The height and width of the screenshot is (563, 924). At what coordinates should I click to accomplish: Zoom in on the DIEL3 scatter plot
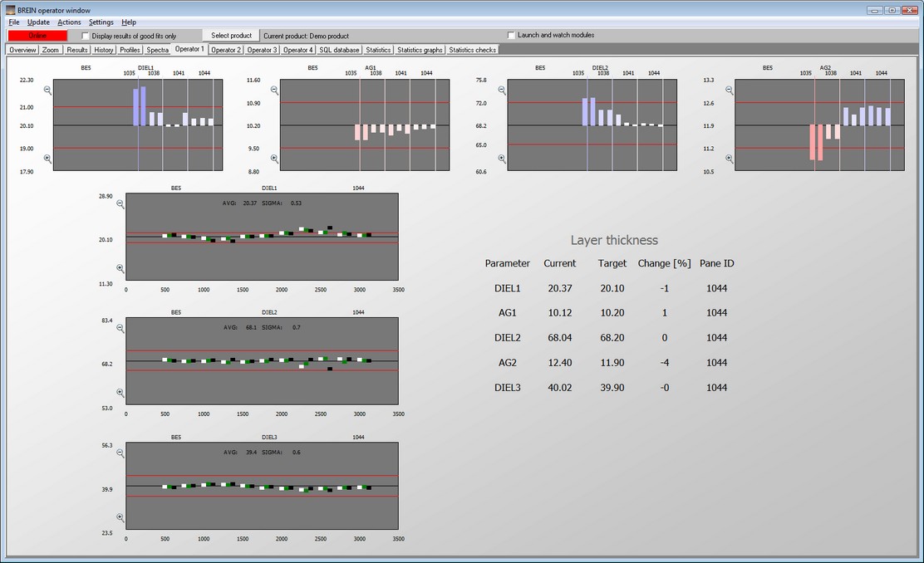click(120, 517)
